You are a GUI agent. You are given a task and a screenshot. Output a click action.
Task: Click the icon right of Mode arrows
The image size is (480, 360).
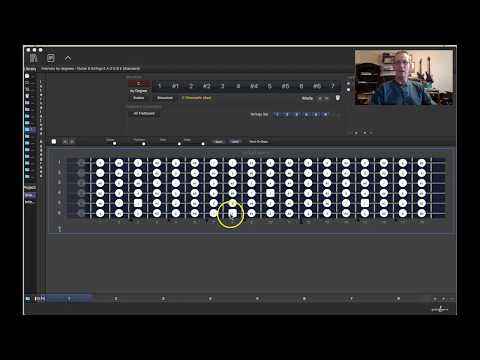[x=338, y=98]
